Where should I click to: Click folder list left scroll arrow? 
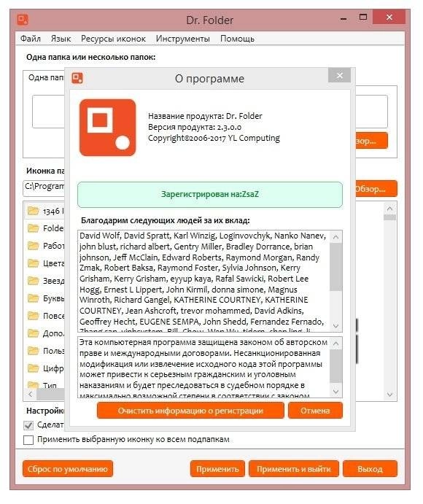coord(31,394)
